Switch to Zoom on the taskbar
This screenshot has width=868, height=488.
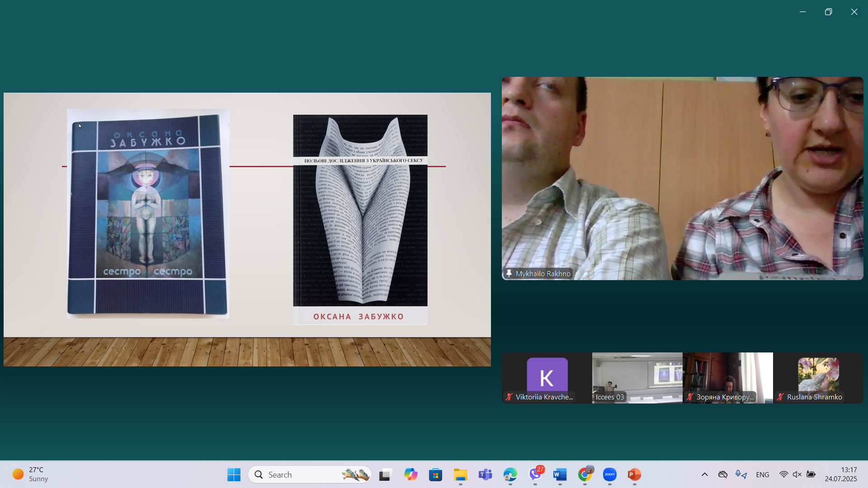pyautogui.click(x=609, y=474)
